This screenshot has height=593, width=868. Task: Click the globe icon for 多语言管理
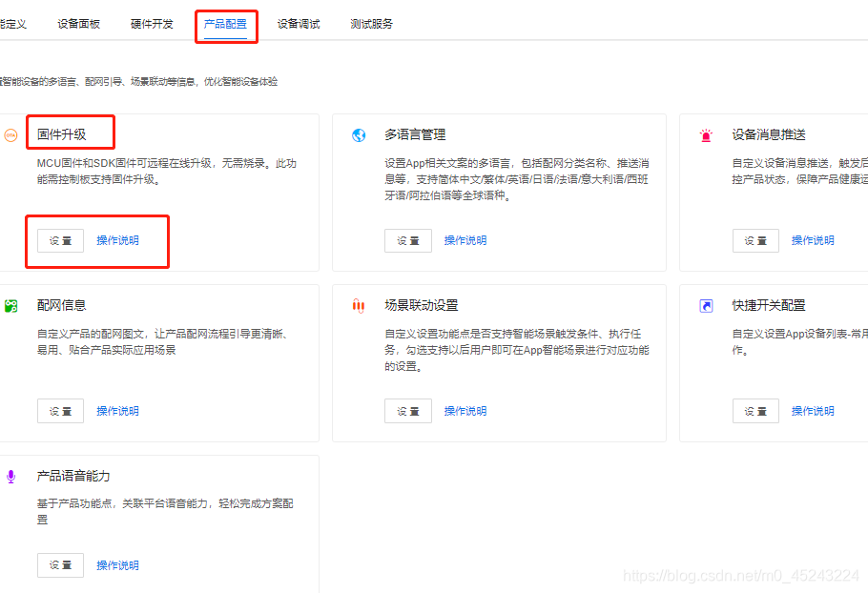click(x=359, y=135)
